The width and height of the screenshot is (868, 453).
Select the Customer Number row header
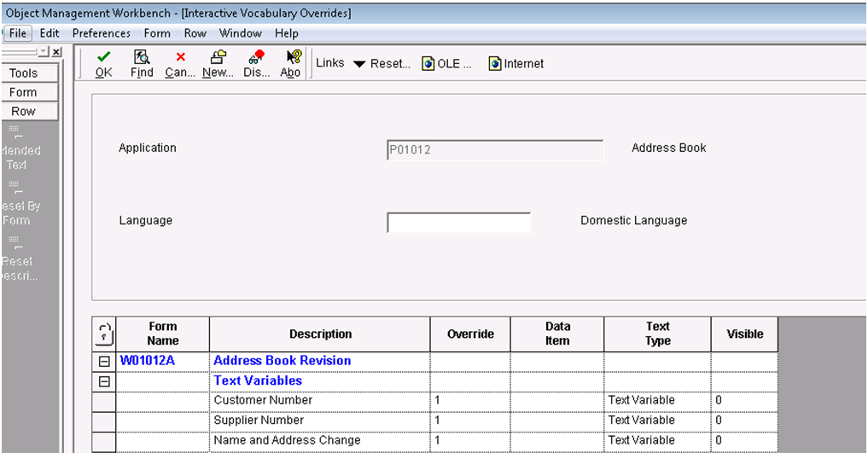104,401
